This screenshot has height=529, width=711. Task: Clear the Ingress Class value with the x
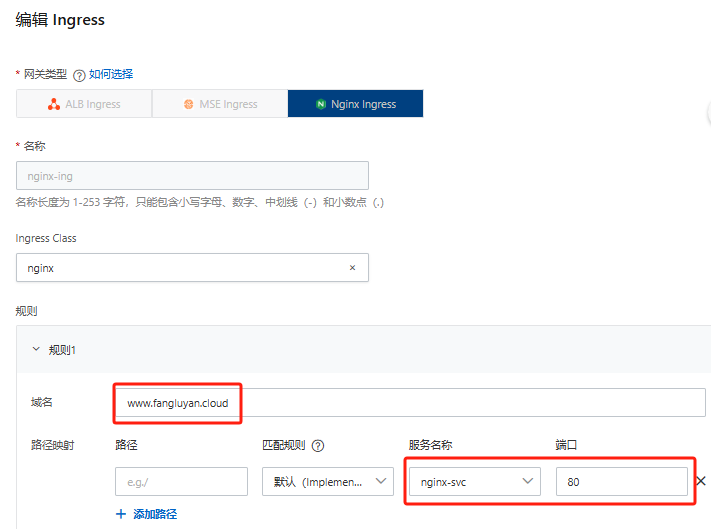pyautogui.click(x=352, y=268)
